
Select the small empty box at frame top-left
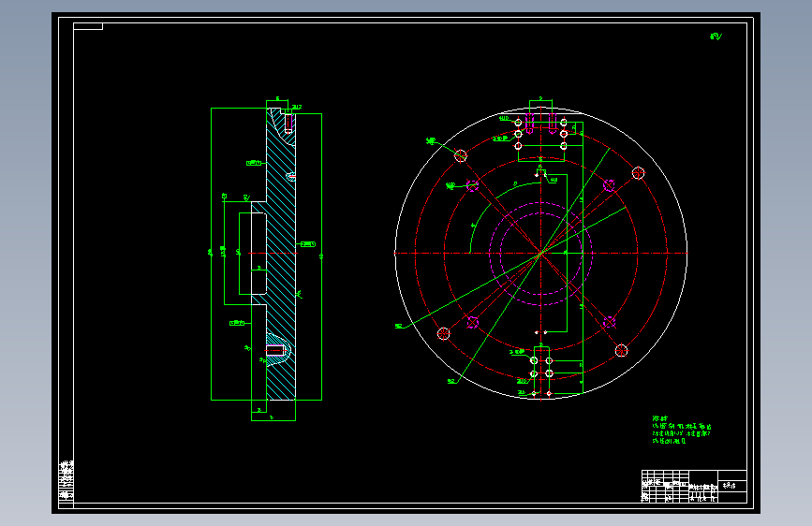pos(88,26)
